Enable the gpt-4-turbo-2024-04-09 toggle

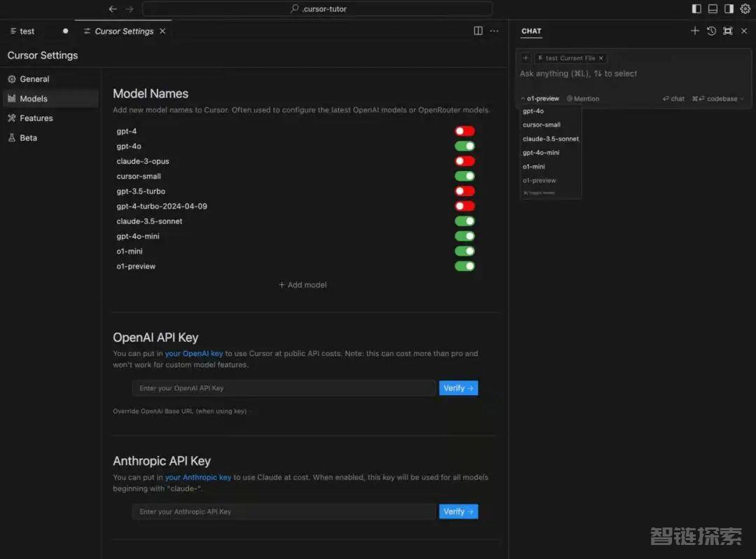tap(465, 206)
